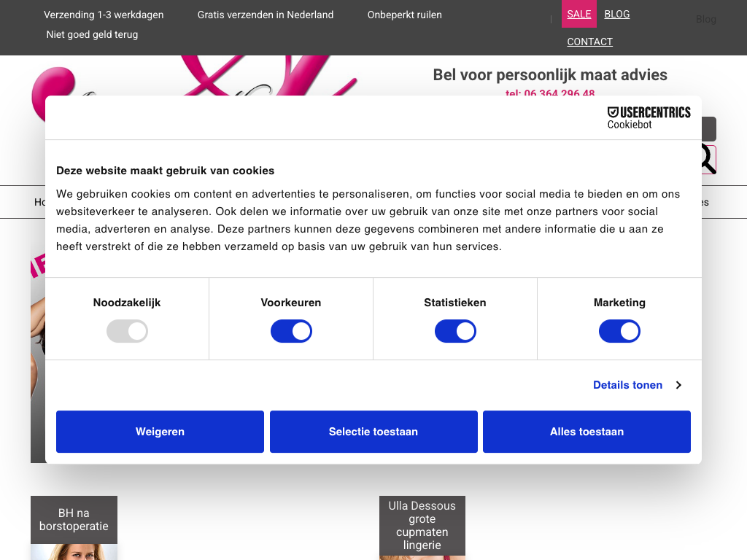The width and height of the screenshot is (747, 560).
Task: Expand Details tonen
Action: click(x=627, y=385)
